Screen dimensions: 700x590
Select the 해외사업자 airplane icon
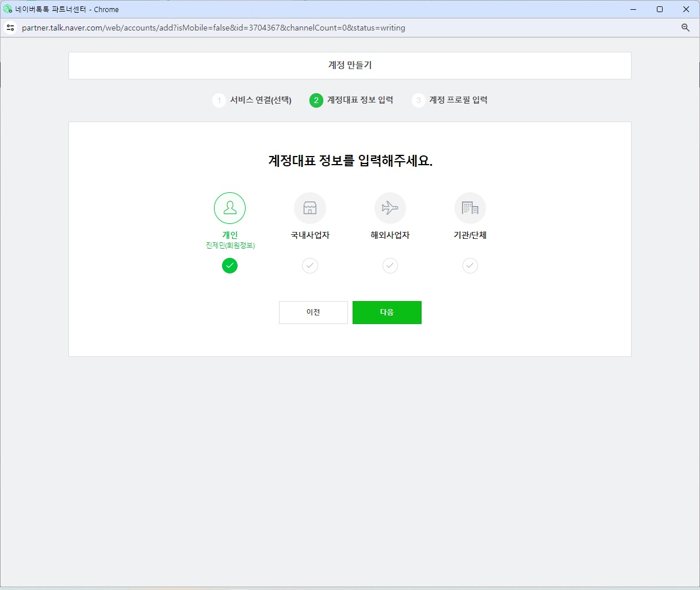(x=389, y=208)
